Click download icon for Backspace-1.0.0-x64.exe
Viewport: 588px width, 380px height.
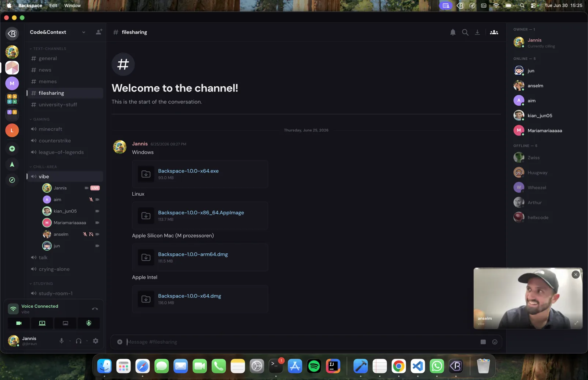coord(146,174)
